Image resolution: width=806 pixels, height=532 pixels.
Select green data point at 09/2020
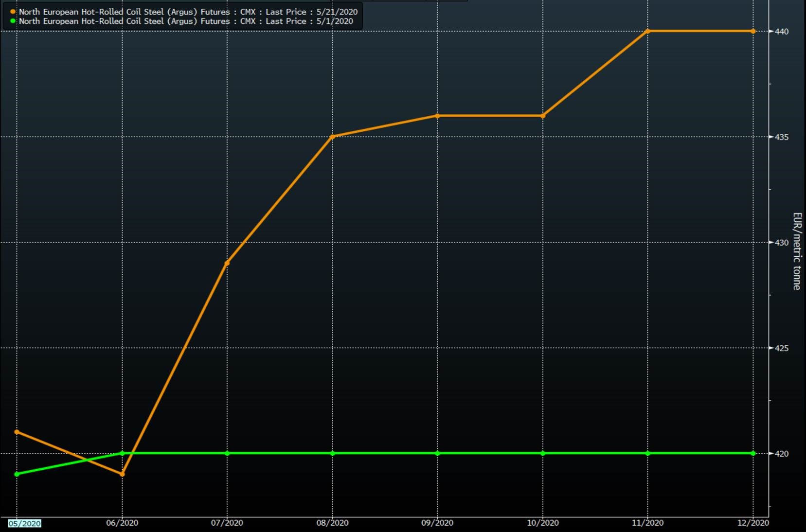coord(437,453)
